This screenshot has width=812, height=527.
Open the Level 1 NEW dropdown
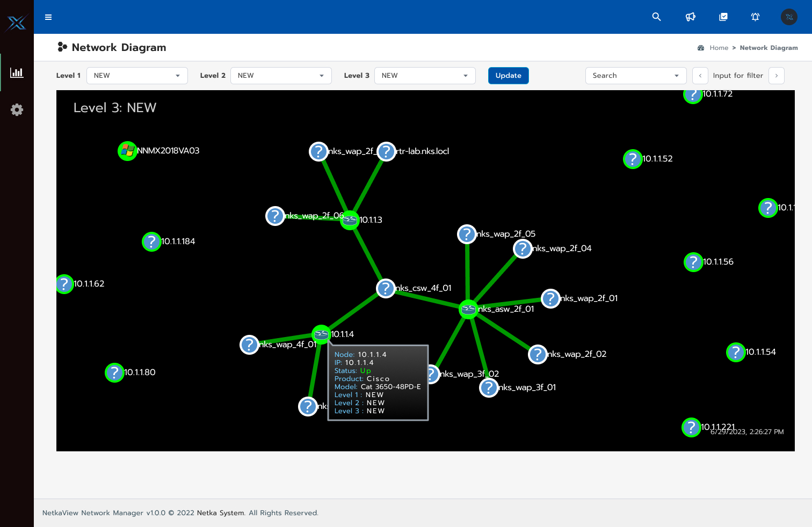(x=137, y=75)
